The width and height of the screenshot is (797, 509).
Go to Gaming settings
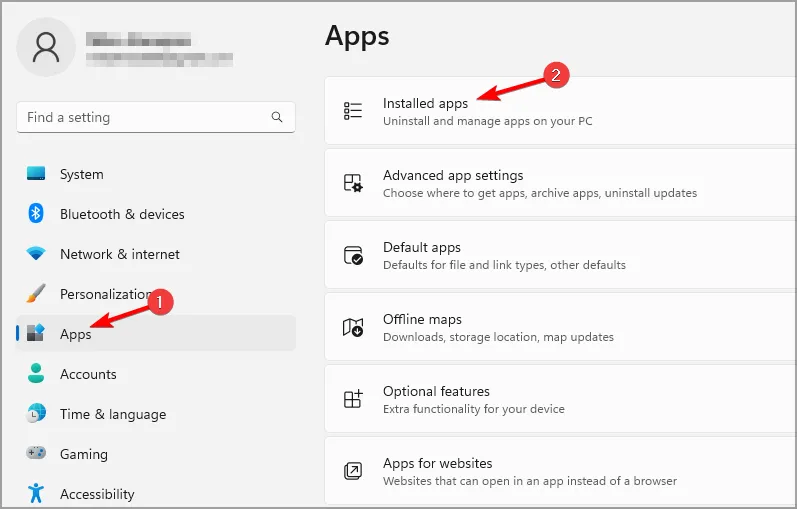(156, 454)
